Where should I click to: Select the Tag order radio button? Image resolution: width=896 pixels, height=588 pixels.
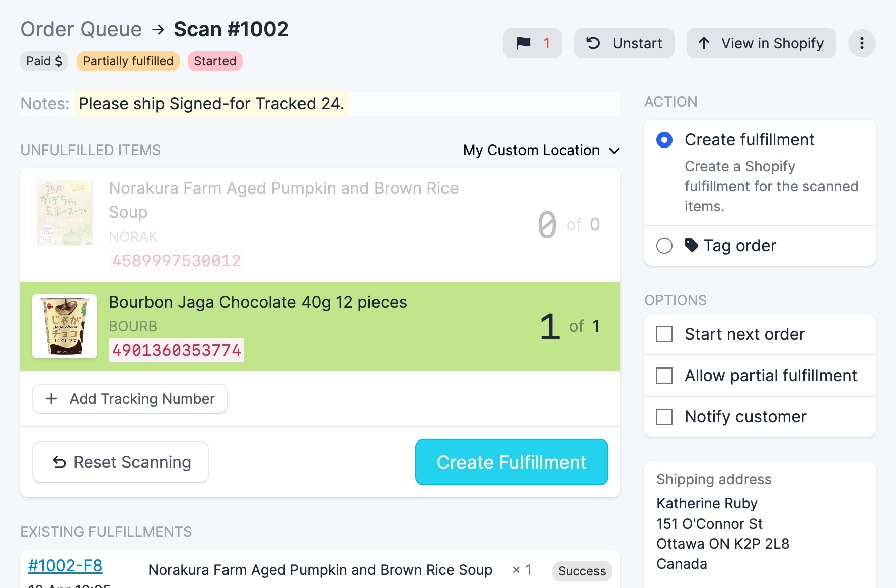[664, 246]
